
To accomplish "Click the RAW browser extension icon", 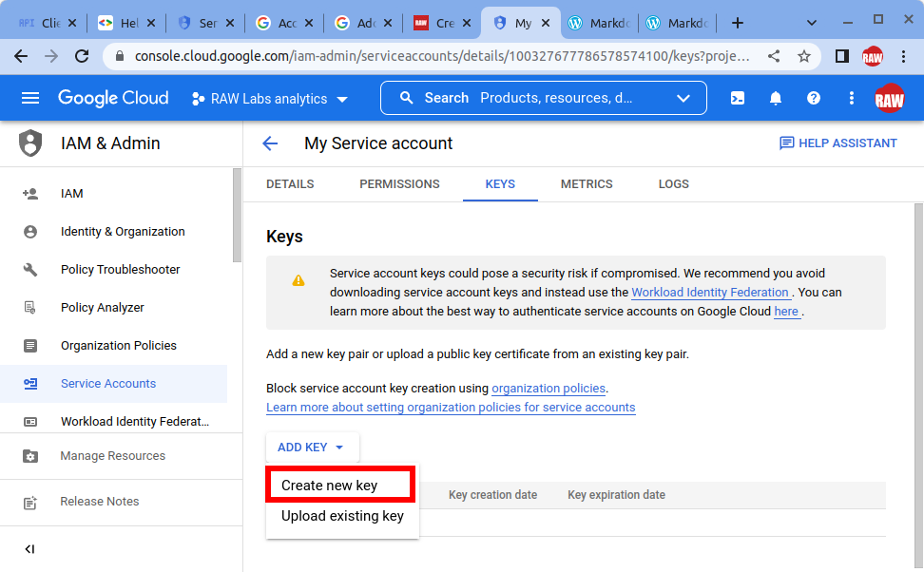I will [x=872, y=56].
